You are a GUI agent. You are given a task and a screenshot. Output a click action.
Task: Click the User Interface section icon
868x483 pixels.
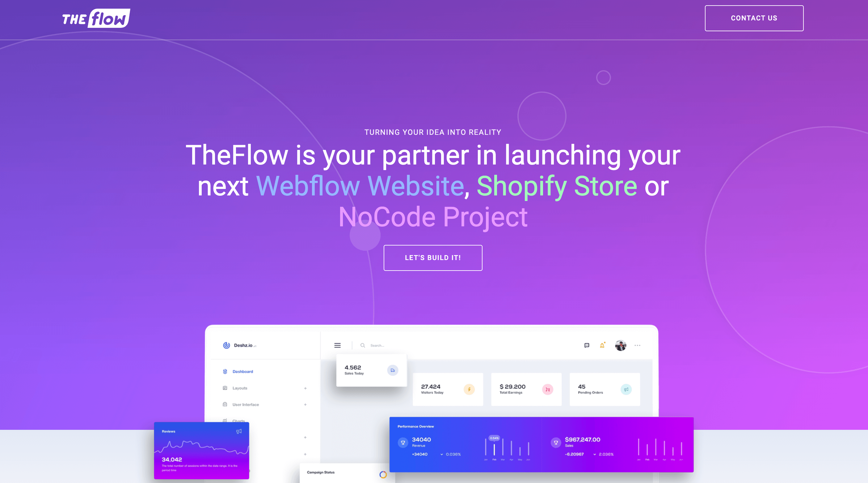pyautogui.click(x=225, y=404)
